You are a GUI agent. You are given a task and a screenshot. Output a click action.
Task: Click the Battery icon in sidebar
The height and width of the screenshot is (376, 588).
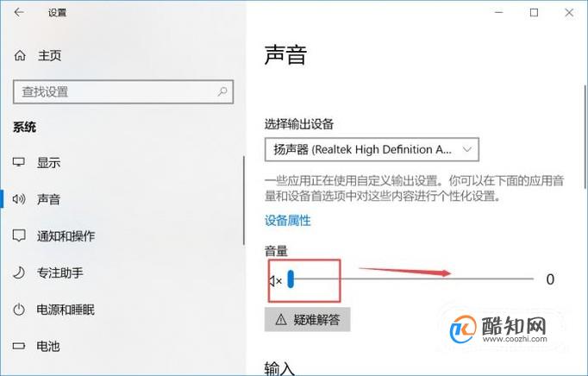(x=19, y=346)
